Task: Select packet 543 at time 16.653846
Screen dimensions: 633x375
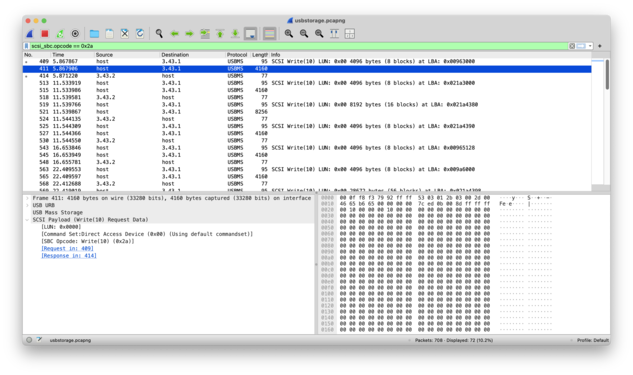Action: pos(307,148)
